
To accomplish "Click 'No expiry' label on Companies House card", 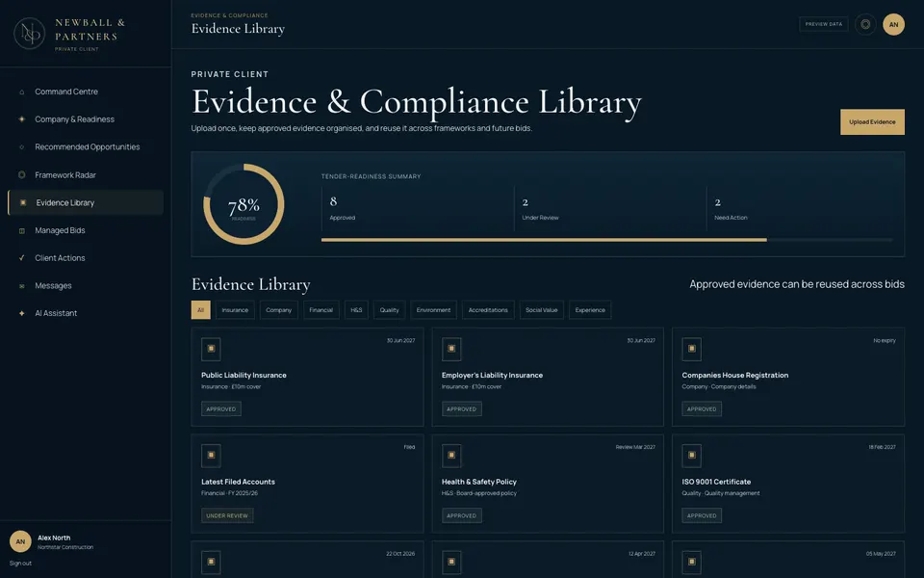I will [885, 340].
